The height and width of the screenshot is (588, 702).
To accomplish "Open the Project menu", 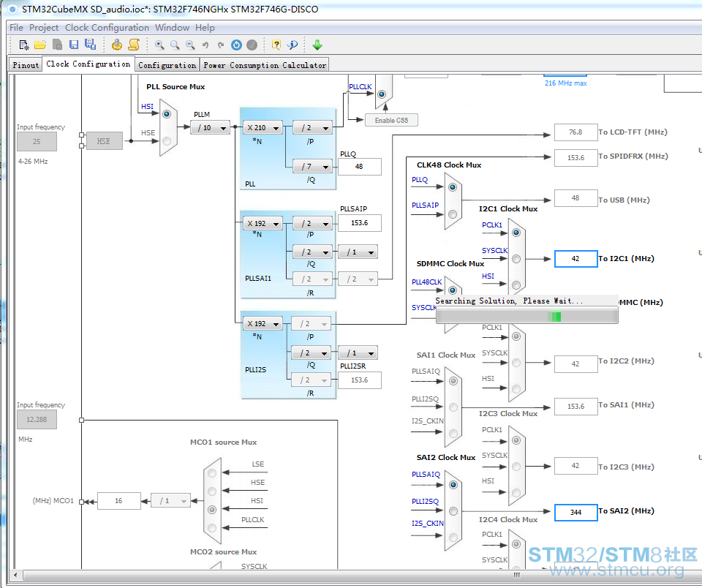I will click(x=44, y=27).
